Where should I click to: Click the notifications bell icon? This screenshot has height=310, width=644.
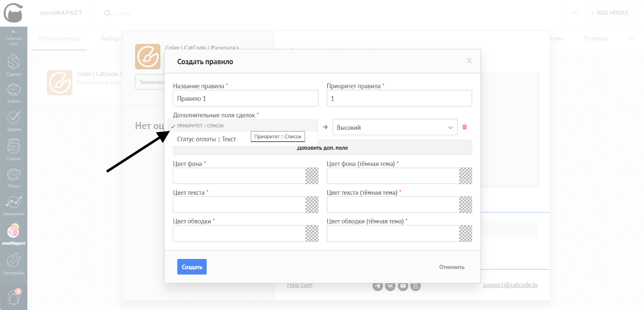coord(14,298)
